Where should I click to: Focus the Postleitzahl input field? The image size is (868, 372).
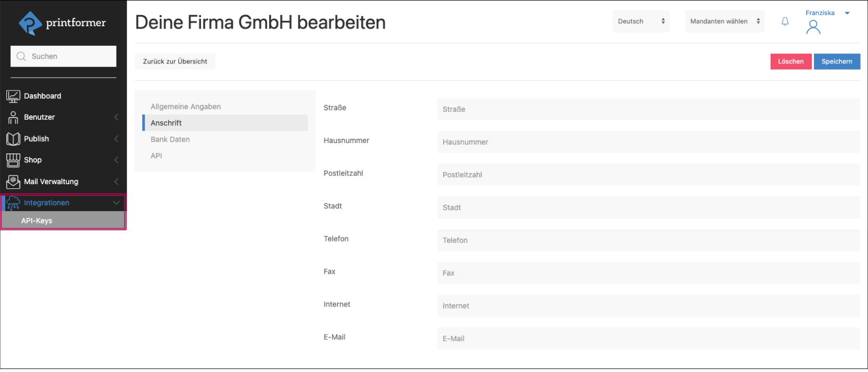coord(648,175)
